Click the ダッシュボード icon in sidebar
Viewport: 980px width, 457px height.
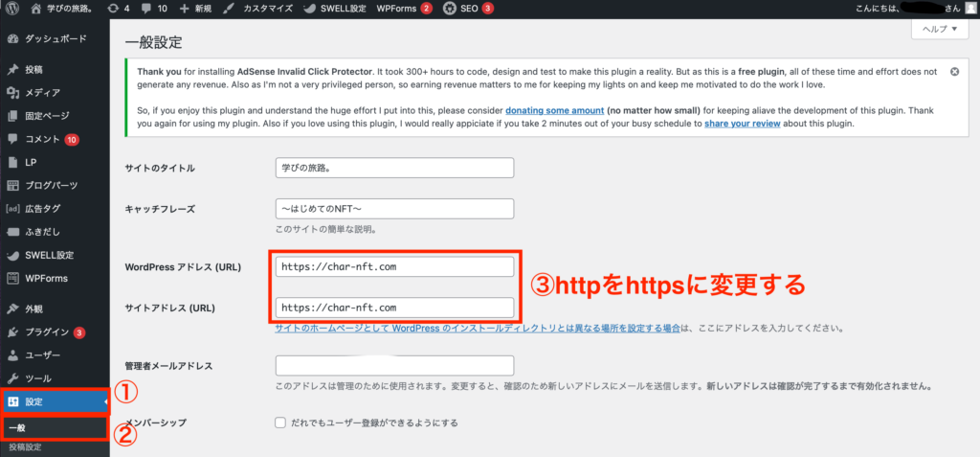[x=12, y=39]
